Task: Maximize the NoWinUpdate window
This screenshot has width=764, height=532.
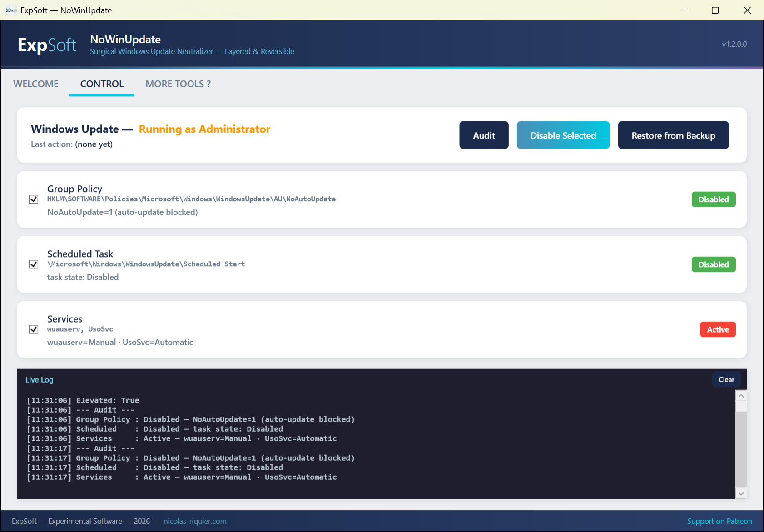Action: tap(715, 10)
